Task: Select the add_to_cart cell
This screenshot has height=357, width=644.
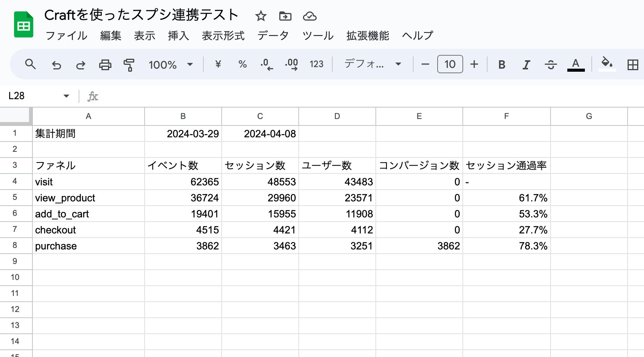Action: tap(89, 214)
